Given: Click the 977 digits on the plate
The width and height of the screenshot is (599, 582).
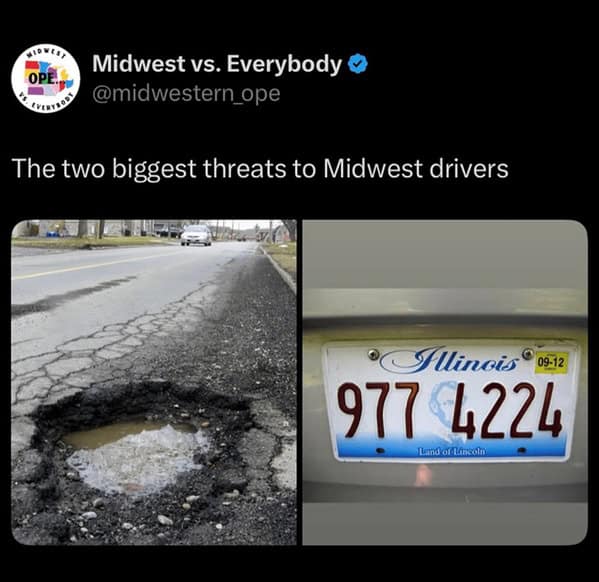Looking at the screenshot, I should [377, 410].
